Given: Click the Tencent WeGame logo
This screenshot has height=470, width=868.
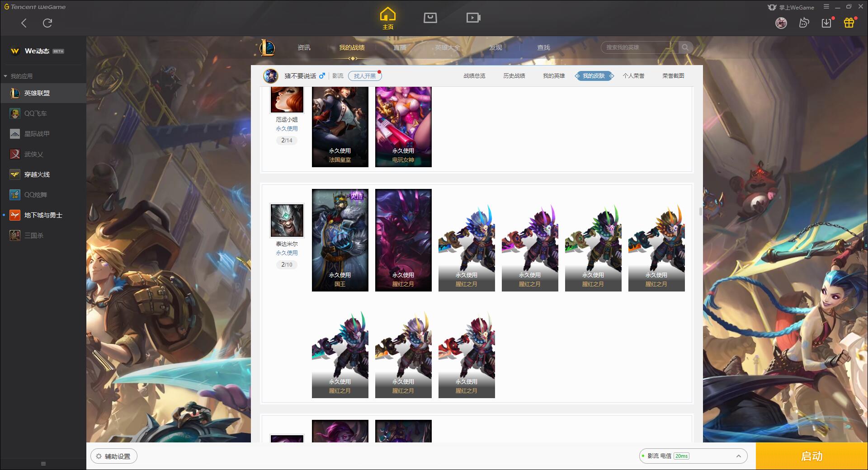Looking at the screenshot, I should (35, 7).
